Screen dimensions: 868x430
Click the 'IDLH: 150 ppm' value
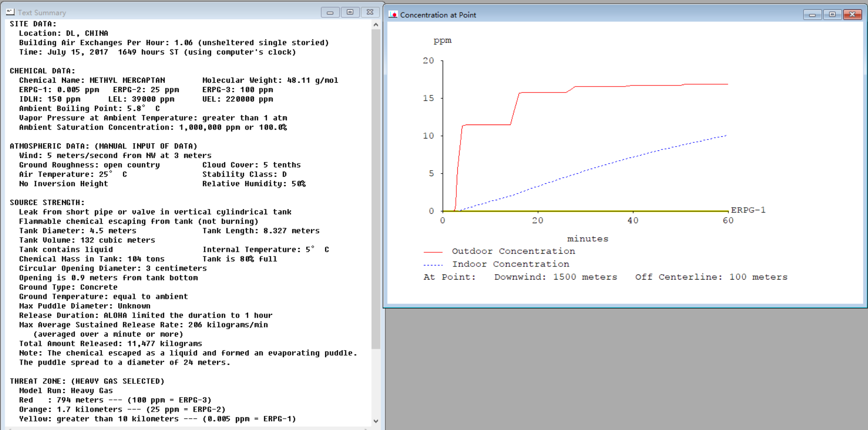(49, 99)
